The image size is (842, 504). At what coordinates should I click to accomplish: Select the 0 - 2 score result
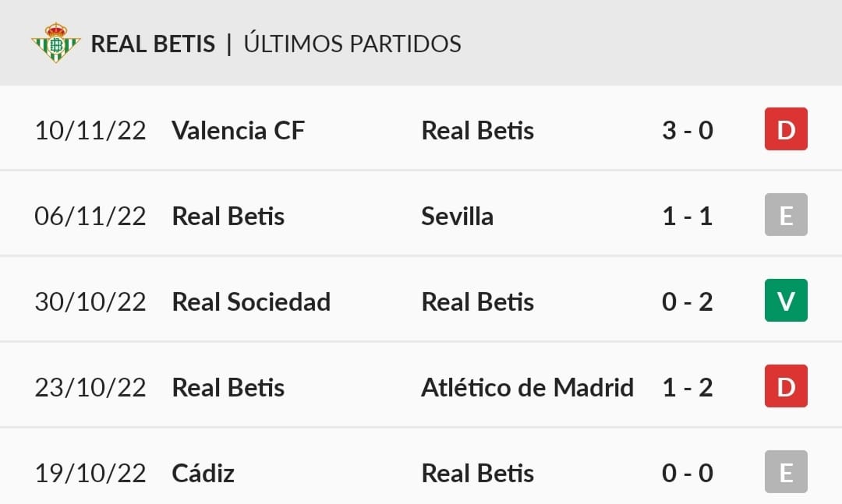[x=688, y=301]
